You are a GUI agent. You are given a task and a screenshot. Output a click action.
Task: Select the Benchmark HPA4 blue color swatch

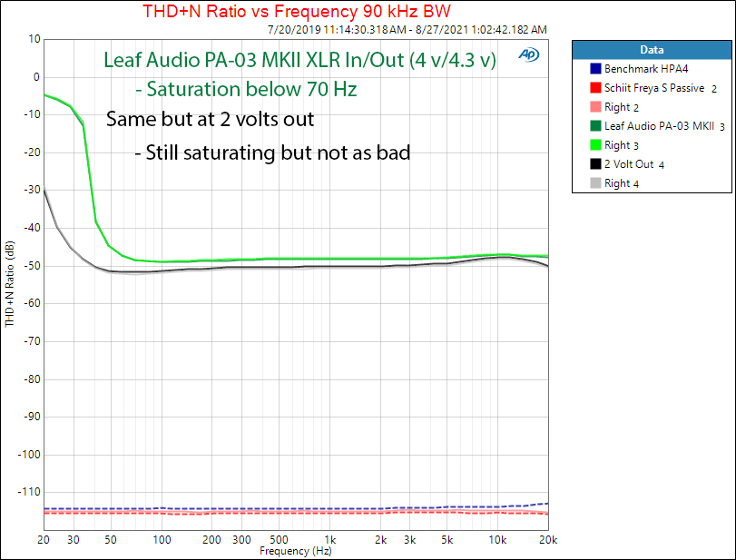[x=595, y=69]
